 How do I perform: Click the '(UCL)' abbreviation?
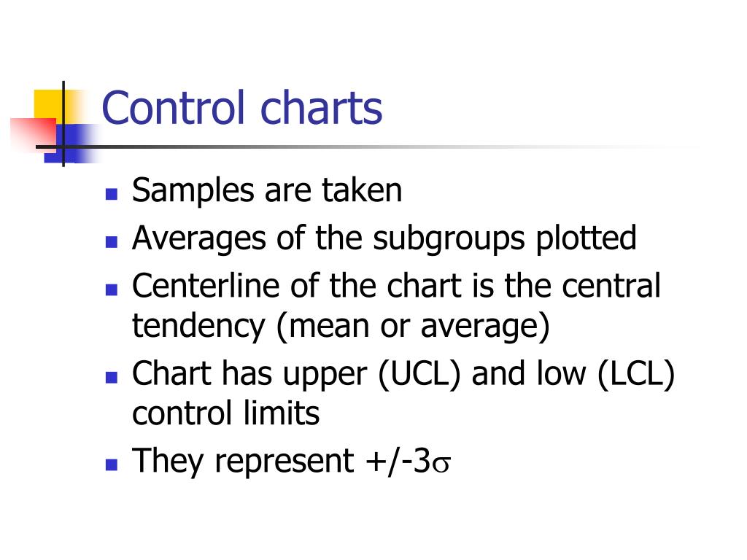pyautogui.click(x=419, y=374)
